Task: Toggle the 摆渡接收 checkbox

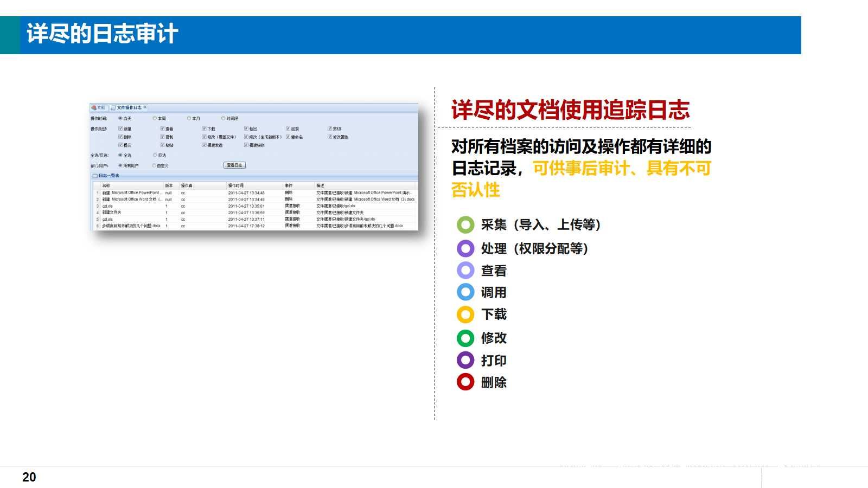Action: click(x=246, y=145)
